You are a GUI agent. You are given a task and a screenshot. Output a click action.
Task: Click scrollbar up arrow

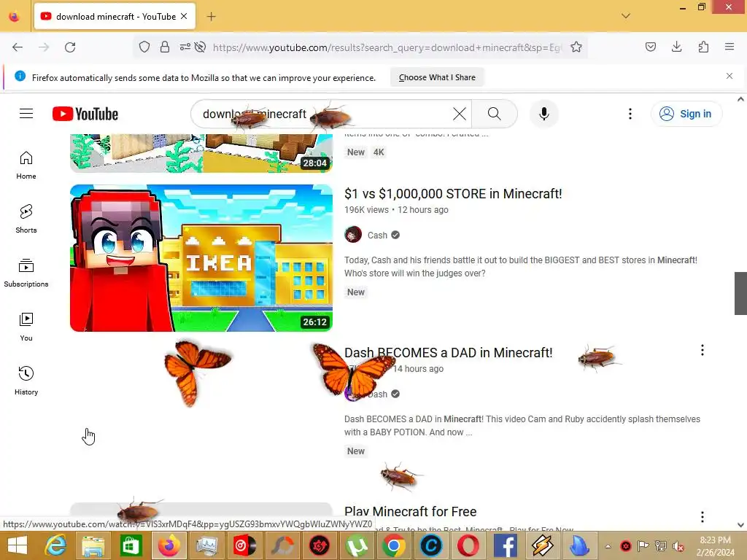[x=740, y=99]
